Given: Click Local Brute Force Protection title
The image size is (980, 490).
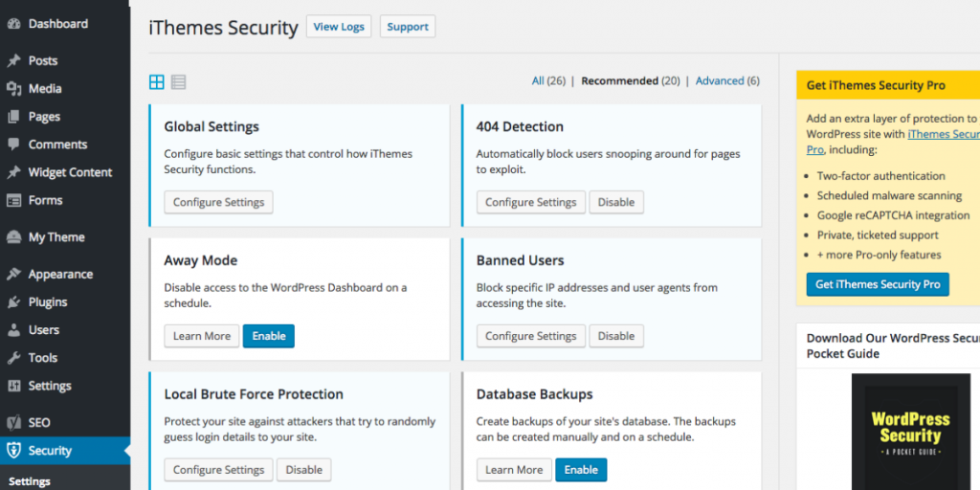Looking at the screenshot, I should pos(254,395).
